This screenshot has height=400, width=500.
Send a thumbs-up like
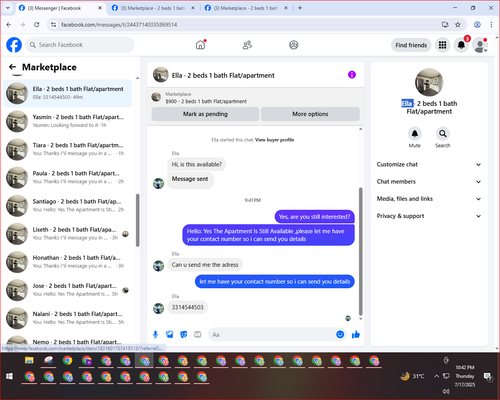[x=356, y=334]
